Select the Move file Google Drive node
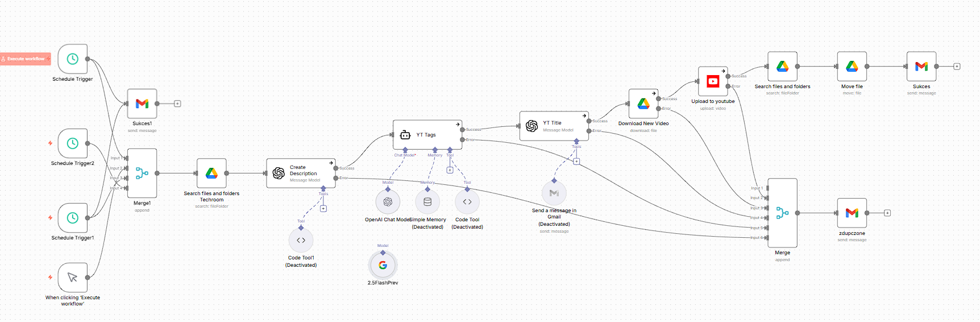Screen dimensions: 980x322 click(852, 67)
